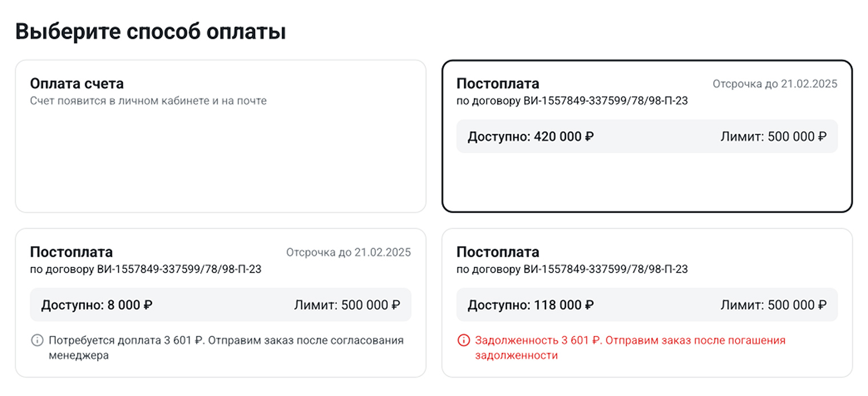Click the red debt warning icon
Image resolution: width=868 pixels, height=396 pixels.
(463, 341)
